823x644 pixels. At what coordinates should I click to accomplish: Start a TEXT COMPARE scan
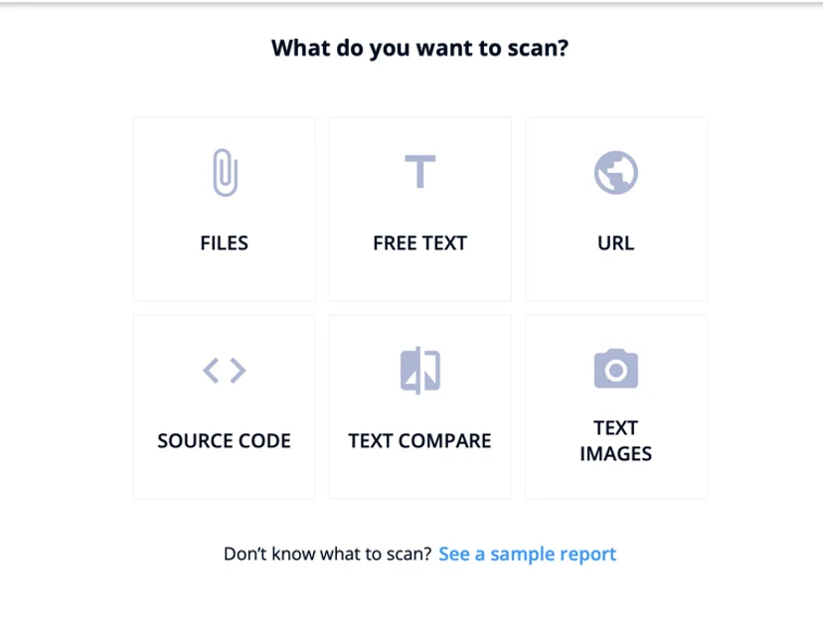tap(418, 405)
